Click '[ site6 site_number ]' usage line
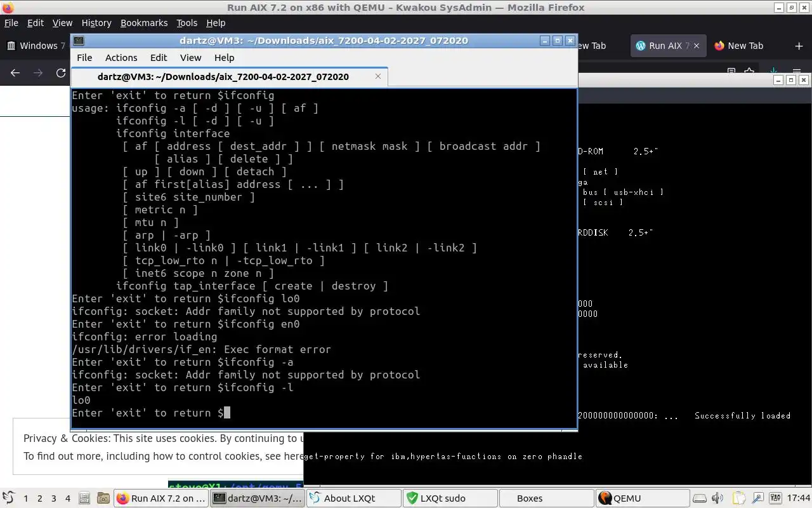The height and width of the screenshot is (508, 812). tap(188, 197)
